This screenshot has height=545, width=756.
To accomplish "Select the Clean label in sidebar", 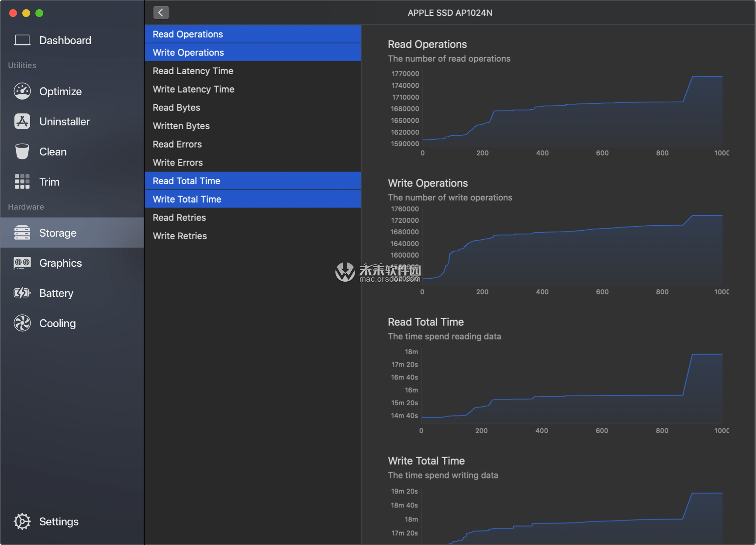I will pos(53,152).
